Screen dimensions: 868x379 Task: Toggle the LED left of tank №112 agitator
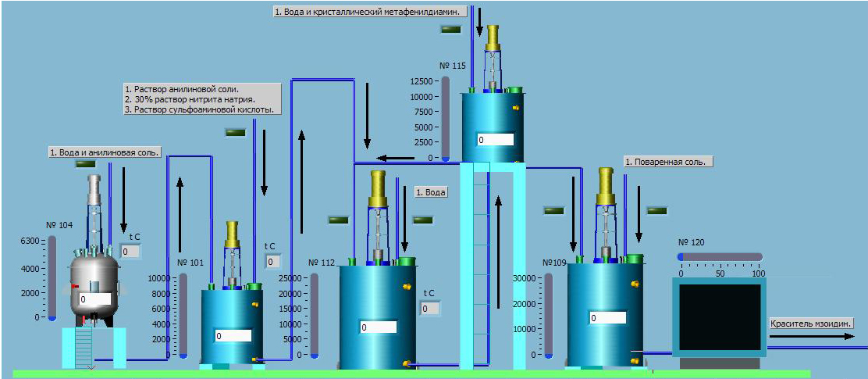(338, 220)
